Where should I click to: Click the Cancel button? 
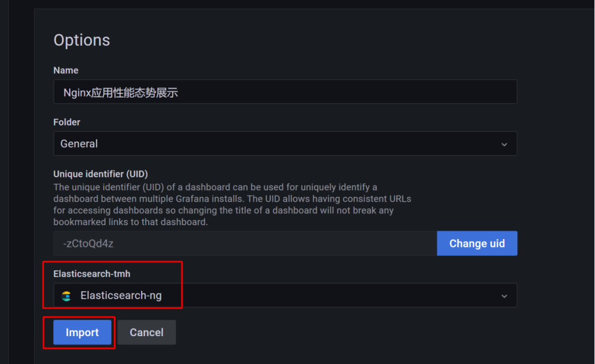pyautogui.click(x=146, y=332)
